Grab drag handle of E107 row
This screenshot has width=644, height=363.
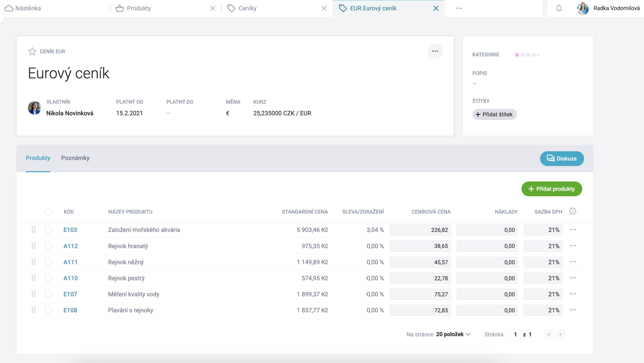34,294
